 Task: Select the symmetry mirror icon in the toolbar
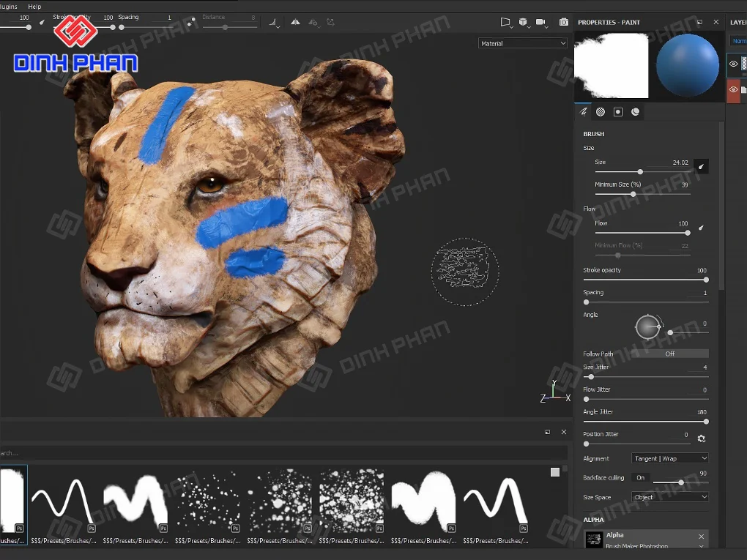pos(295,22)
